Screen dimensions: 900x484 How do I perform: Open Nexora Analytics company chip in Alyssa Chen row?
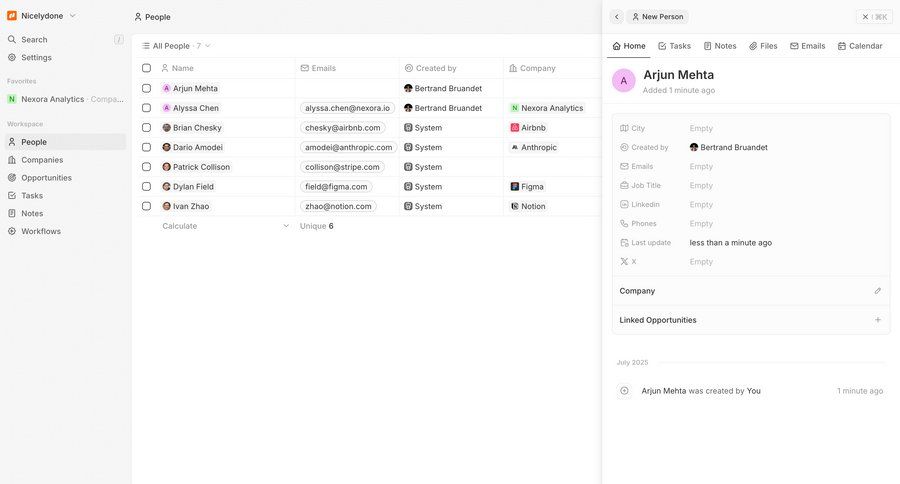547,108
